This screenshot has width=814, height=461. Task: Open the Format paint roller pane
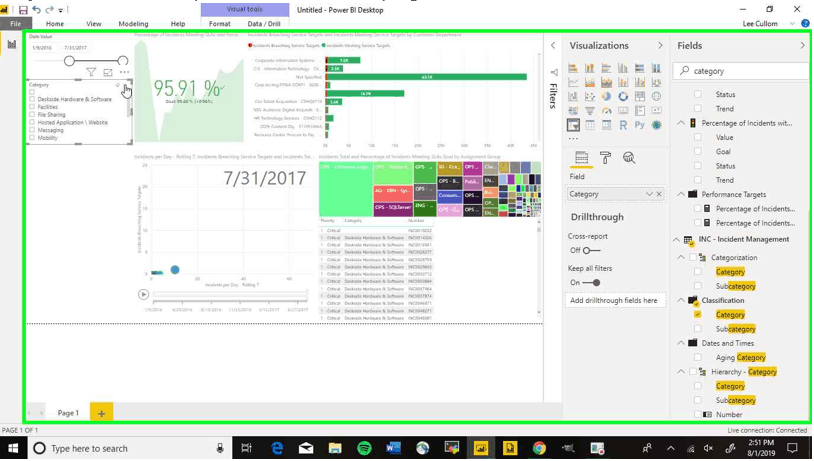pos(605,158)
